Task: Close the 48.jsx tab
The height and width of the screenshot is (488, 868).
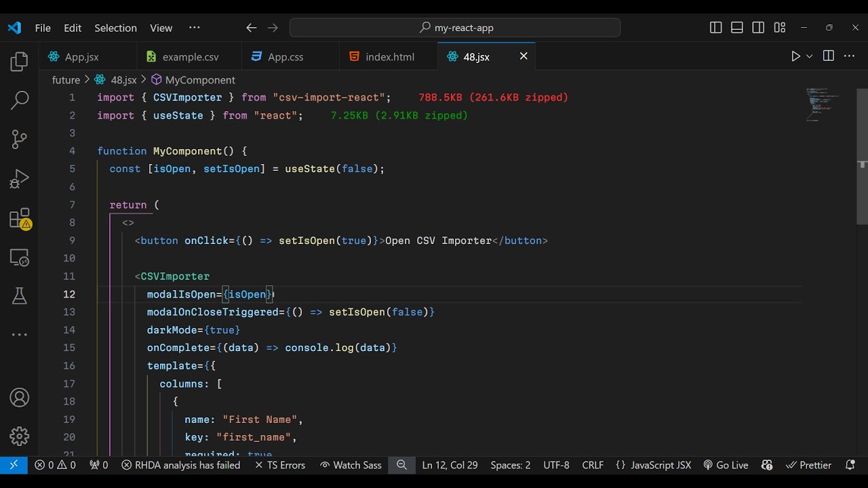Action: 524,56
